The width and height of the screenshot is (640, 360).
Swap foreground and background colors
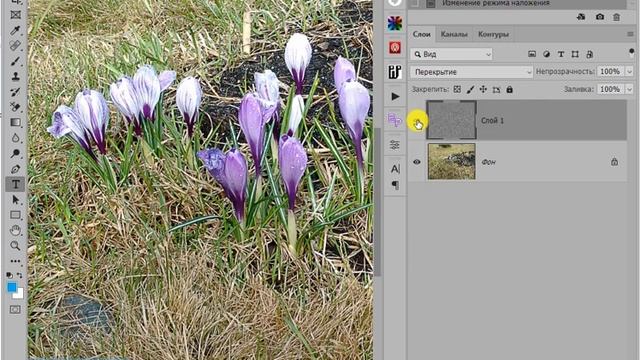tap(20, 275)
